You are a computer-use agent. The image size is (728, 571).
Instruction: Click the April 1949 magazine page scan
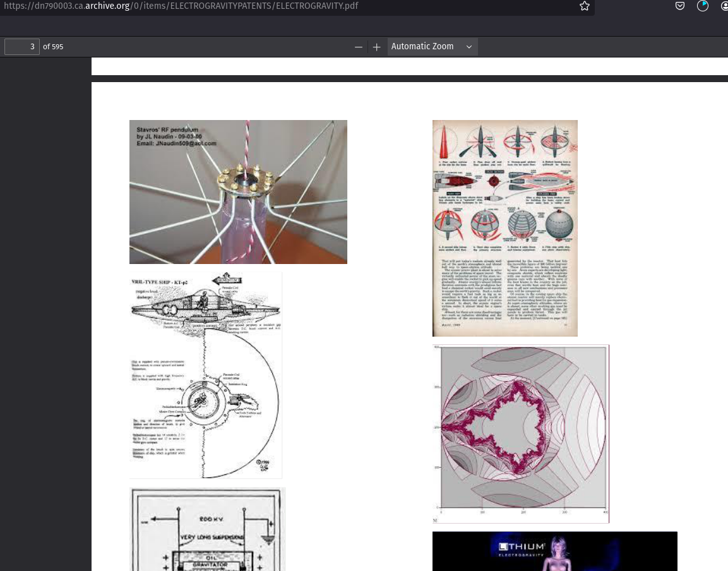click(504, 228)
